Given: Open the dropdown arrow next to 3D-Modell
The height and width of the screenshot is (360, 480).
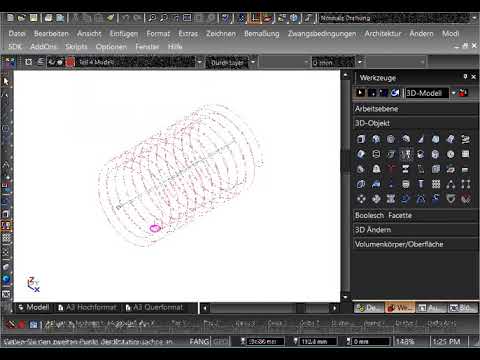Looking at the screenshot, I should (453, 93).
